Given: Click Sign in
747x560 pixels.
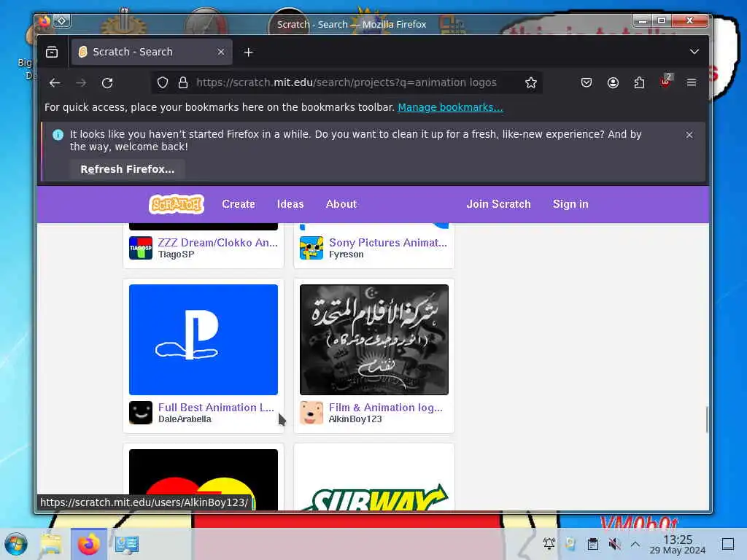Looking at the screenshot, I should 570,204.
